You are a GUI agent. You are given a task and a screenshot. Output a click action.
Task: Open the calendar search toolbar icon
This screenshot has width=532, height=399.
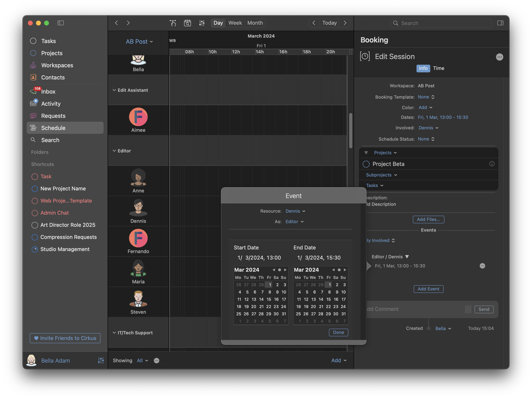click(x=187, y=23)
